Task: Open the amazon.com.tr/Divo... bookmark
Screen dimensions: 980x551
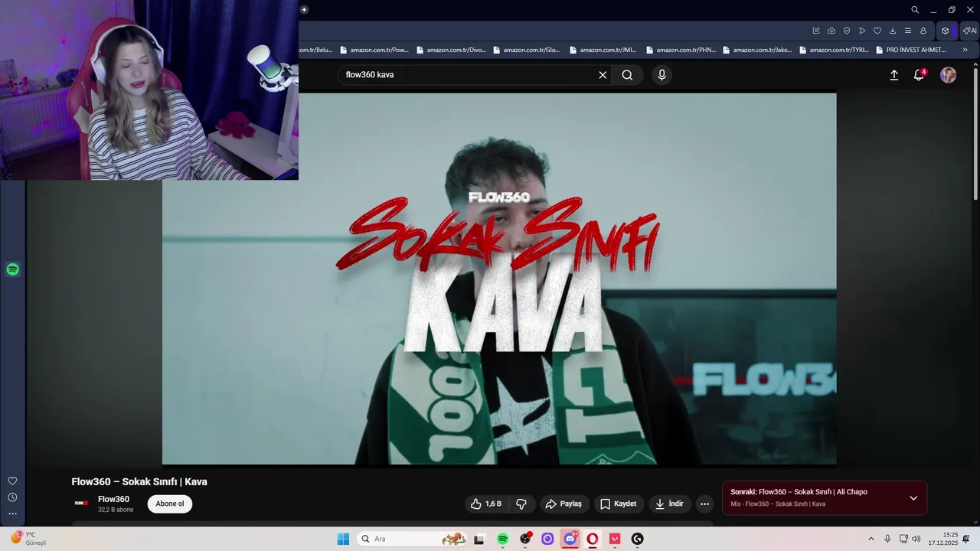Action: [x=451, y=50]
